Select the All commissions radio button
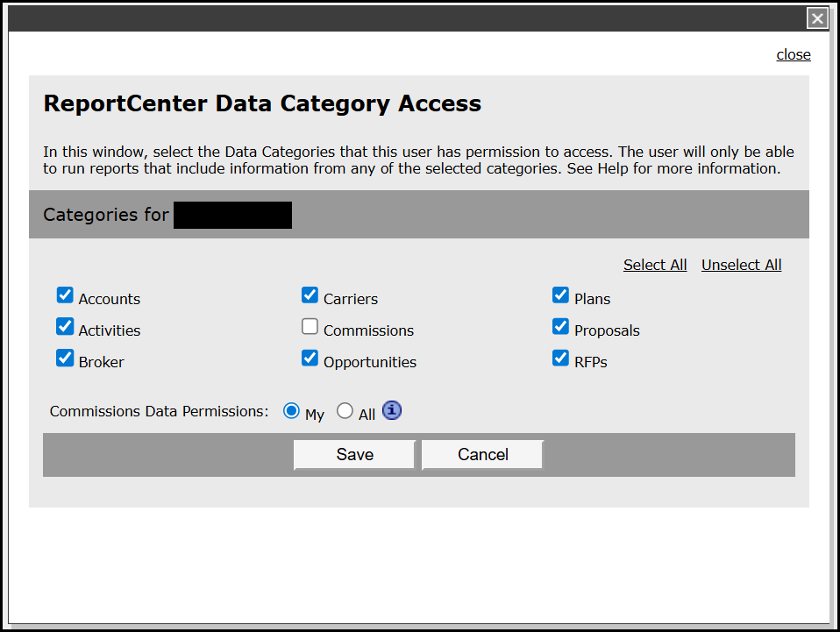The width and height of the screenshot is (840, 632). point(345,411)
